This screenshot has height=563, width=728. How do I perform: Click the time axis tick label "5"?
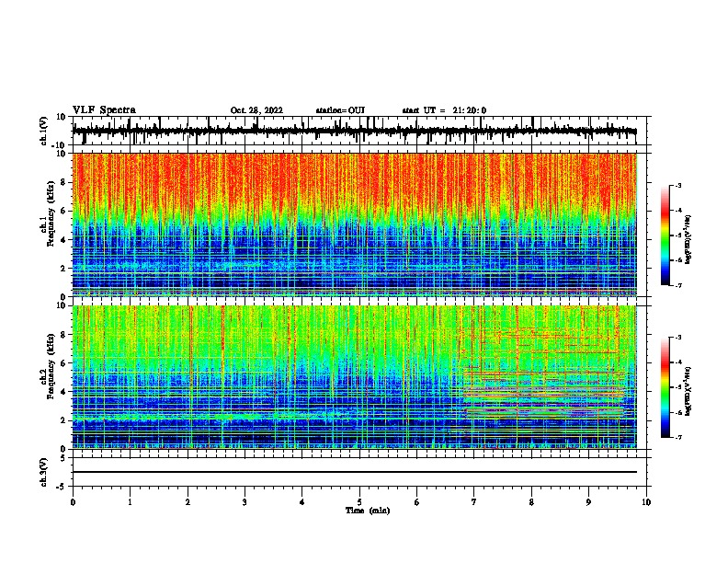tap(359, 502)
